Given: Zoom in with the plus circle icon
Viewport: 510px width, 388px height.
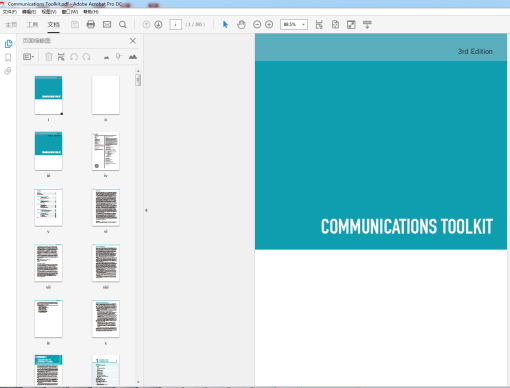Looking at the screenshot, I should pyautogui.click(x=269, y=24).
